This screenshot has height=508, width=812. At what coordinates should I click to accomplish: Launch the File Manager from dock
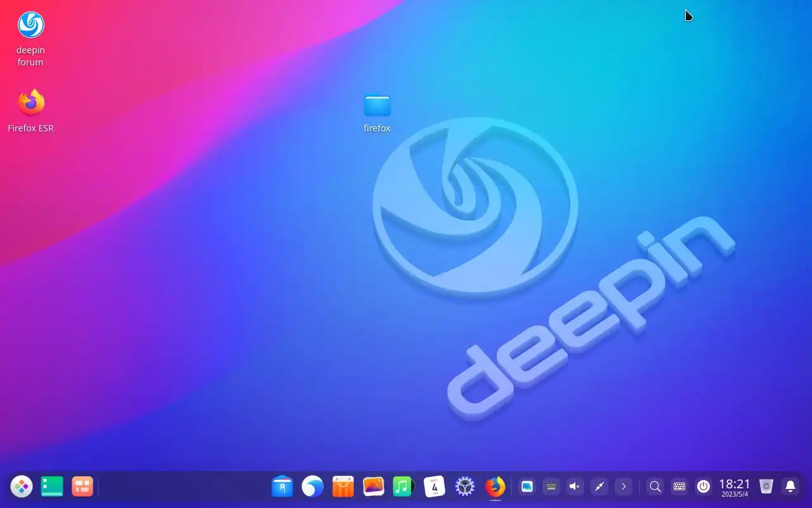[x=282, y=487]
